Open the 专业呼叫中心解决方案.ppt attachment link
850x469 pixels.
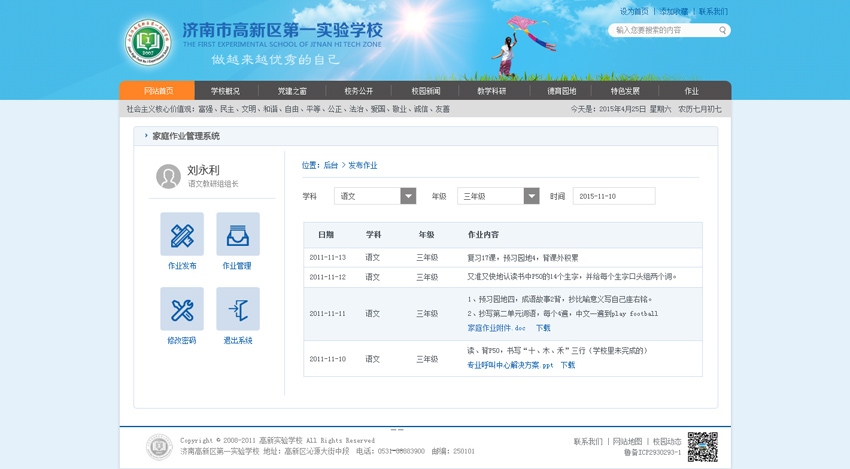(510, 365)
